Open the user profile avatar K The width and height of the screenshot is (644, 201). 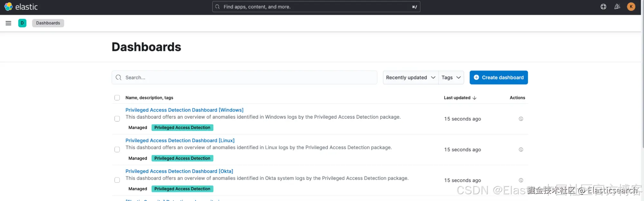coord(631,7)
